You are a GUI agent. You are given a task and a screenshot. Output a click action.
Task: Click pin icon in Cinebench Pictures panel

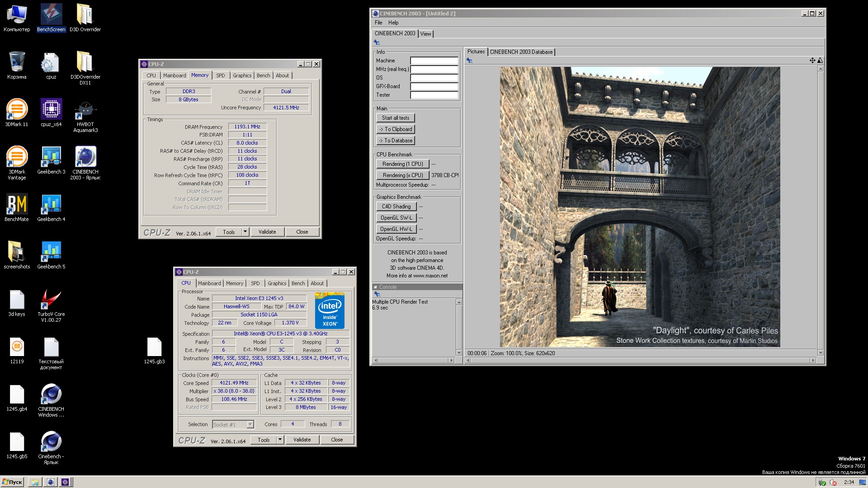pos(469,61)
